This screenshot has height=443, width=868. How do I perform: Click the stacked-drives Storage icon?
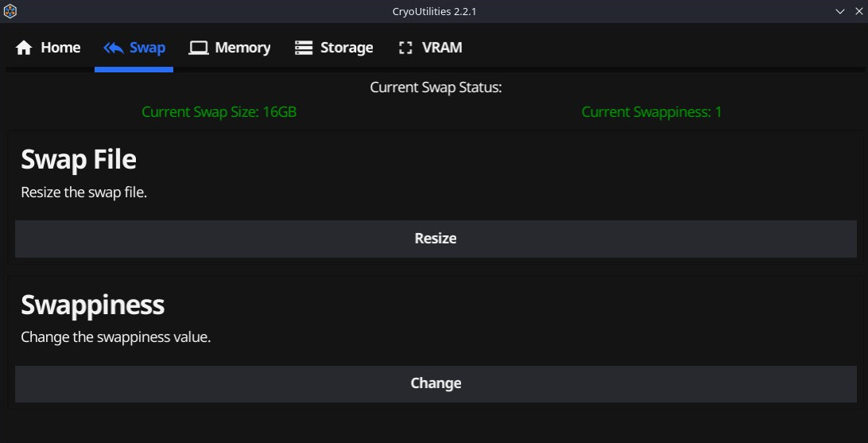pos(304,48)
